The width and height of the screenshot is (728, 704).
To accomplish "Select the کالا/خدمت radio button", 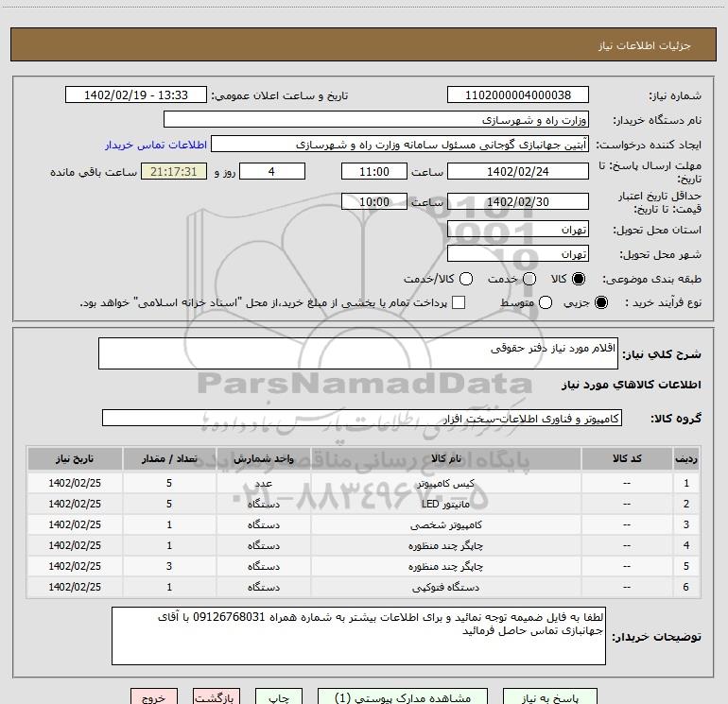I will pos(466,279).
